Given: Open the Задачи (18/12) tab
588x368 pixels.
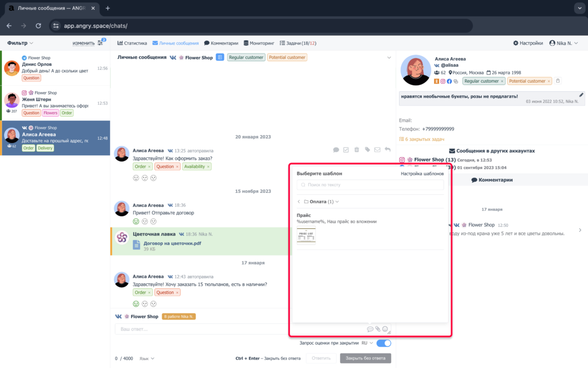Looking at the screenshot, I should [x=298, y=43].
